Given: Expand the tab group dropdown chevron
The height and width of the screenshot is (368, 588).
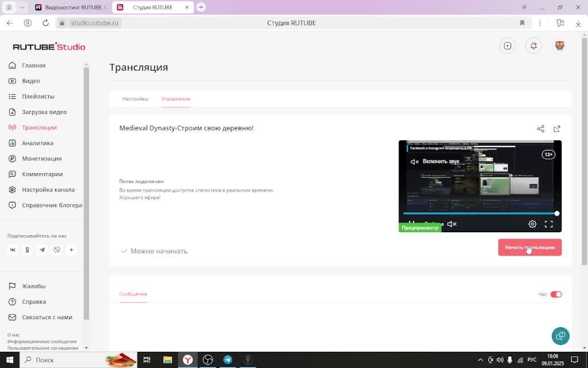Looking at the screenshot, I should 22,7.
